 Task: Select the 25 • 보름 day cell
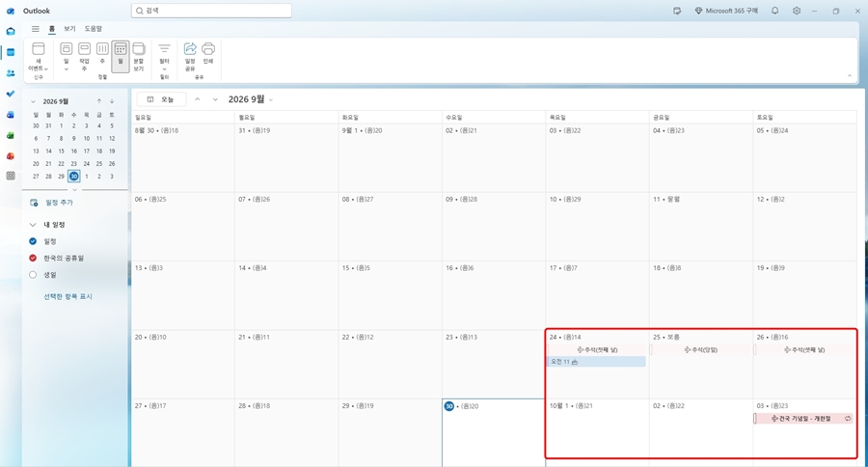pyautogui.click(x=701, y=364)
